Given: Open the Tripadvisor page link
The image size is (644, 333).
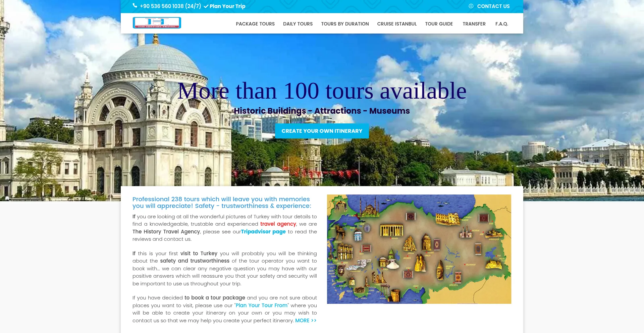Looking at the screenshot, I should (x=263, y=232).
